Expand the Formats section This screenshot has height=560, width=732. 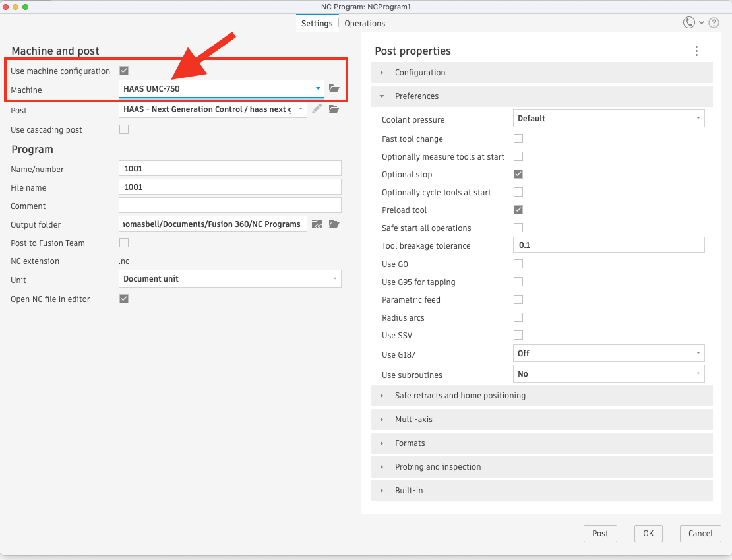click(541, 443)
